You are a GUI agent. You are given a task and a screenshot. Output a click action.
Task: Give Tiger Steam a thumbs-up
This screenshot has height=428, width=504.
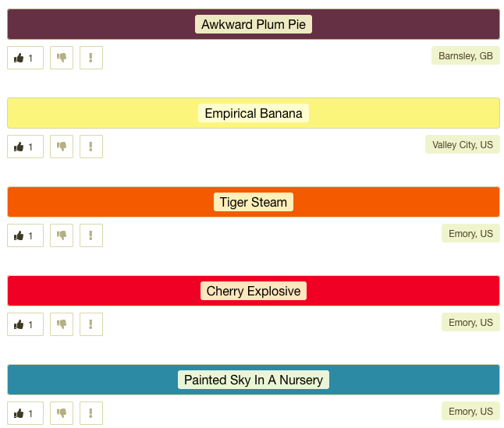(x=26, y=235)
